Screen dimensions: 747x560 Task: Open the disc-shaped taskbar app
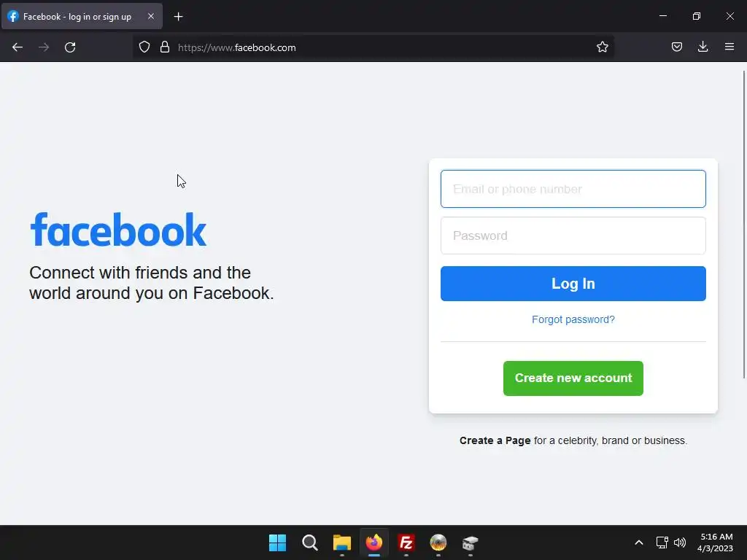(x=438, y=542)
